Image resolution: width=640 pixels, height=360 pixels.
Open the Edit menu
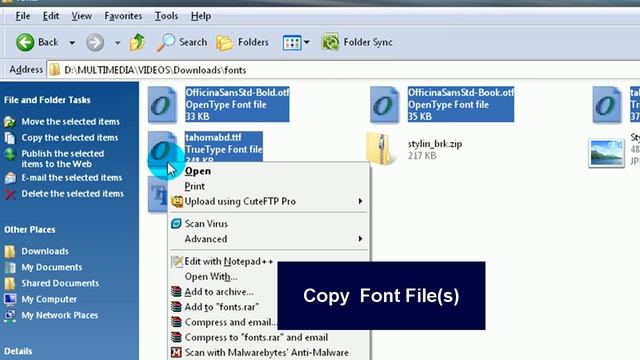point(51,16)
